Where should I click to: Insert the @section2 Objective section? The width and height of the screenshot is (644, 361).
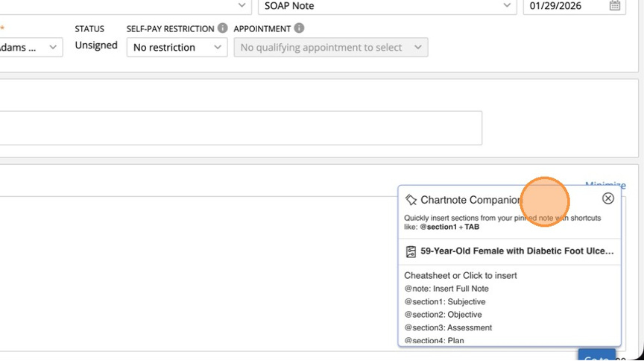[443, 315]
